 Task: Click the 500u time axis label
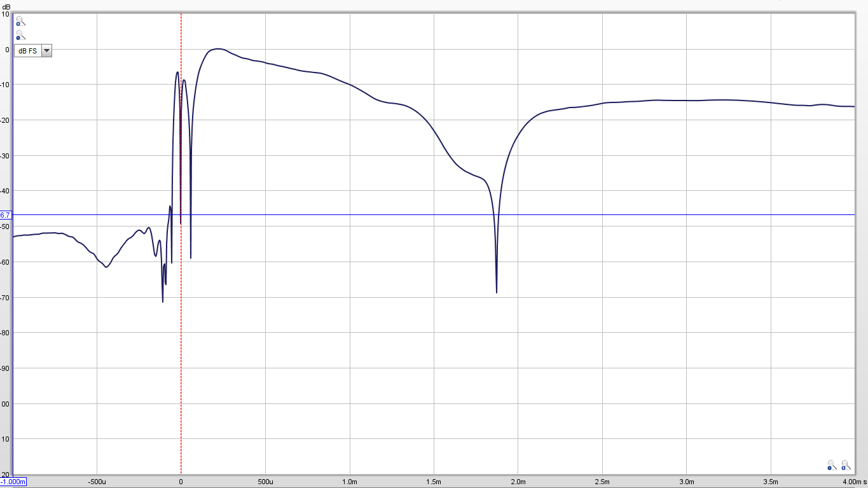click(265, 482)
